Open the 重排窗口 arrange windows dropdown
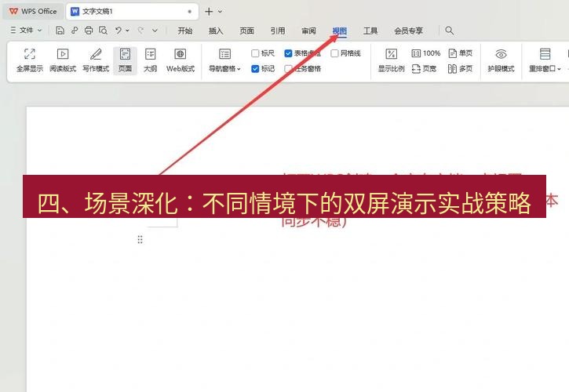Screen dimensions: 569x392 click(x=545, y=60)
